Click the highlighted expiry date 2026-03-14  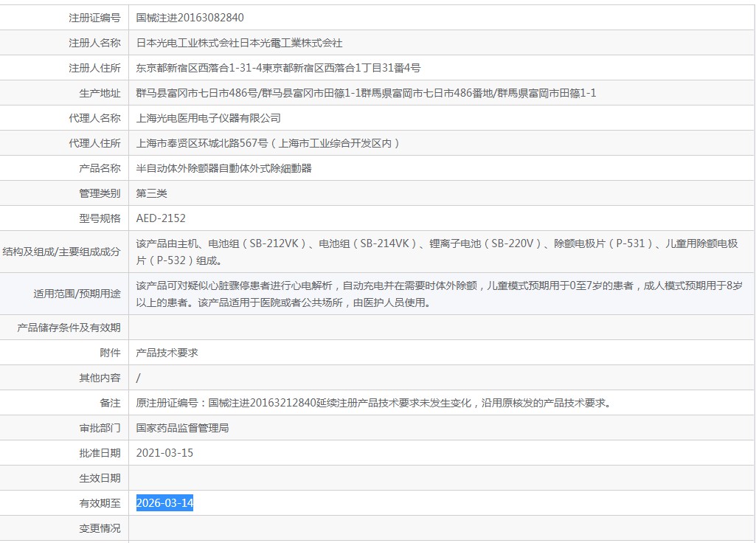pos(164,503)
